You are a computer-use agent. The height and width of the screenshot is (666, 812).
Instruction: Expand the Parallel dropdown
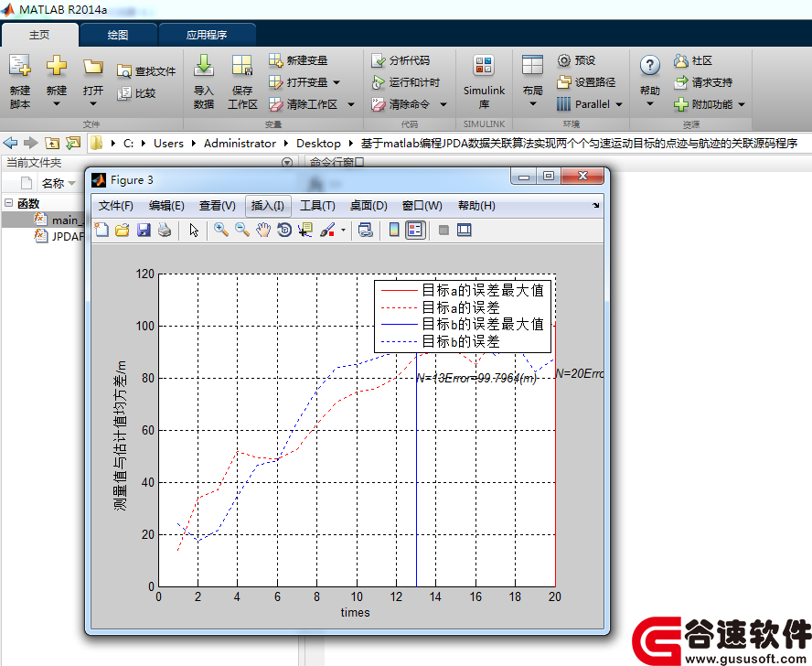[619, 104]
